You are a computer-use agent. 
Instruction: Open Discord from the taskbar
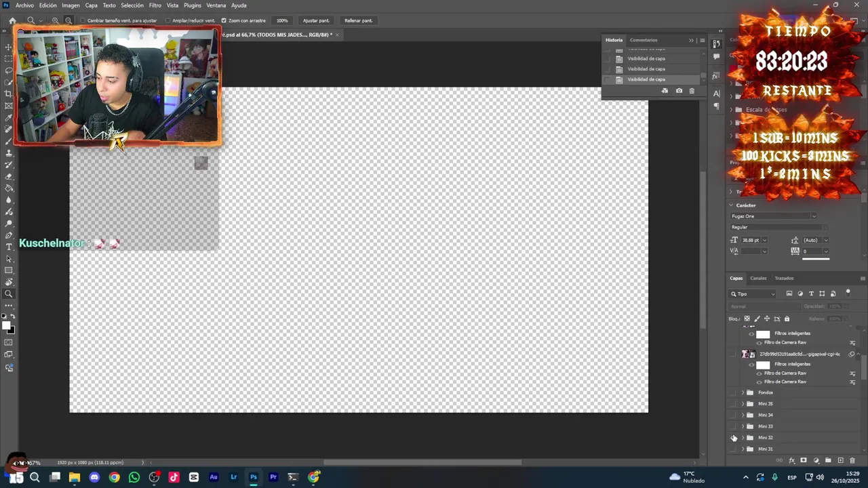[x=94, y=477]
